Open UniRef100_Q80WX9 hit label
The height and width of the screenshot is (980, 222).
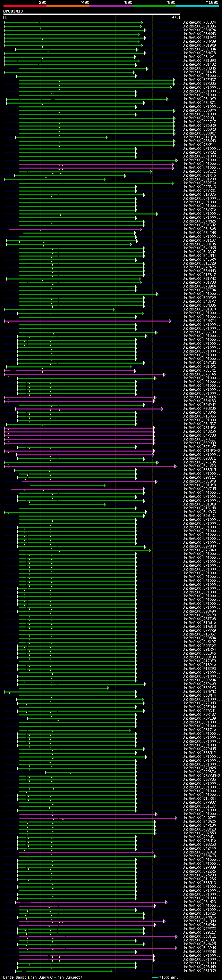click(199, 125)
